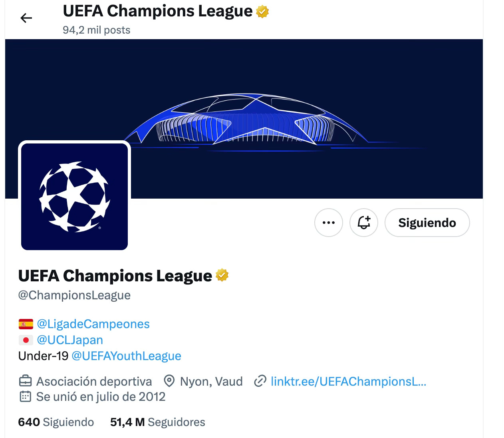Click the verified badge in the top header
This screenshot has height=438, width=504.
262,12
